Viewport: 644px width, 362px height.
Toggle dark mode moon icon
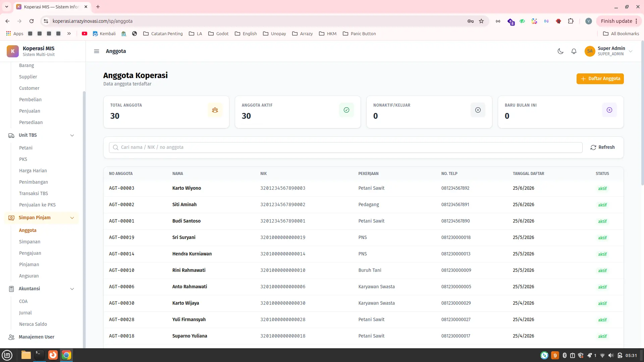point(560,51)
